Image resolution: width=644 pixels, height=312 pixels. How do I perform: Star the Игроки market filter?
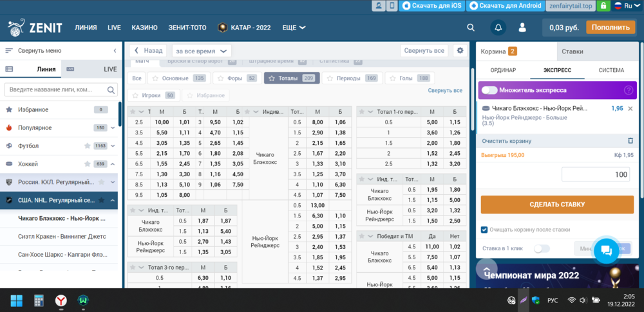tap(135, 95)
